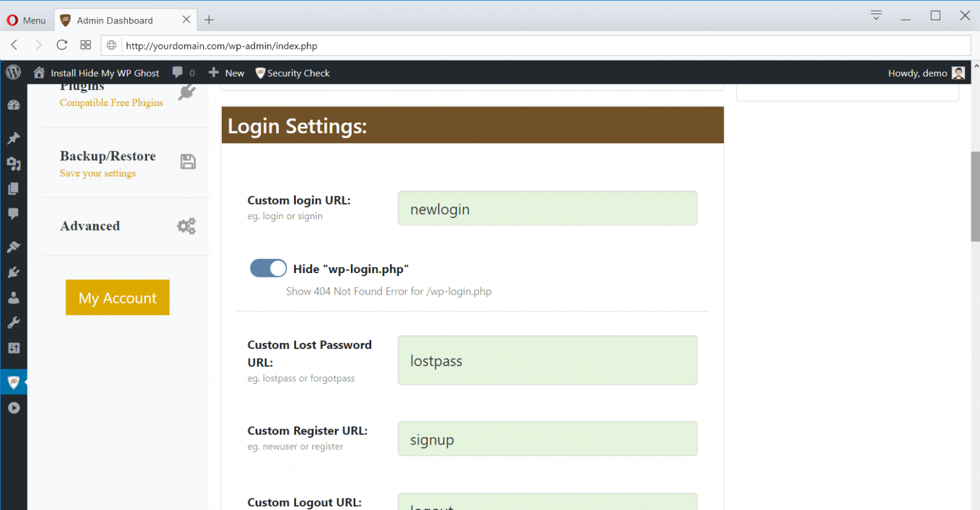Open Media library sidebar icon
980x510 pixels.
pyautogui.click(x=13, y=163)
